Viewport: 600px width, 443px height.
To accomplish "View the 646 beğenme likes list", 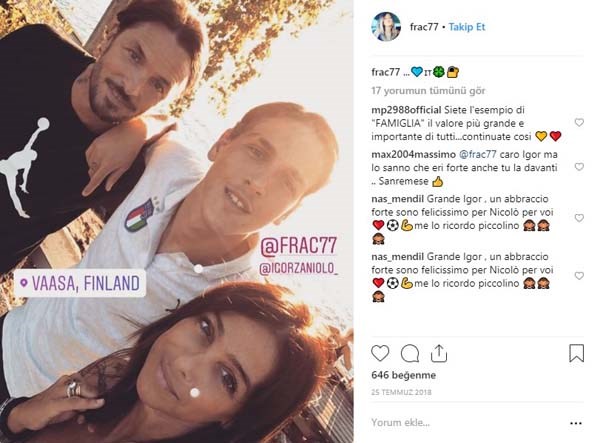I will [403, 375].
